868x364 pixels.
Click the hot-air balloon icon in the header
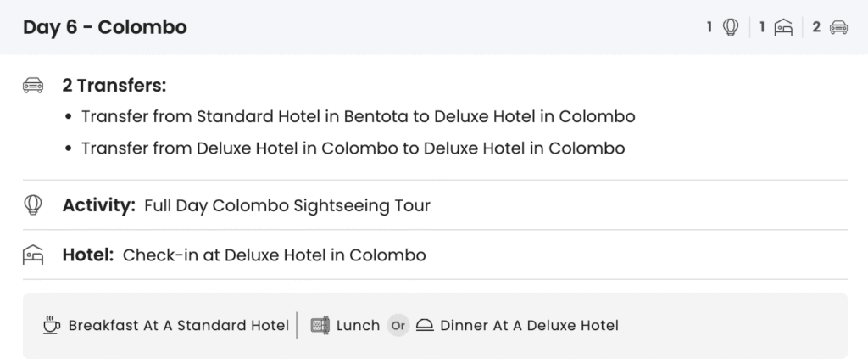(730, 27)
